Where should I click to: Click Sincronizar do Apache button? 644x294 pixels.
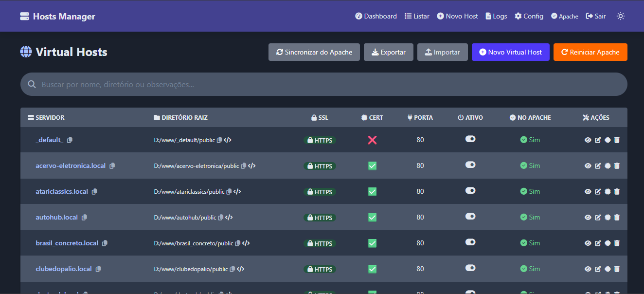click(x=314, y=52)
